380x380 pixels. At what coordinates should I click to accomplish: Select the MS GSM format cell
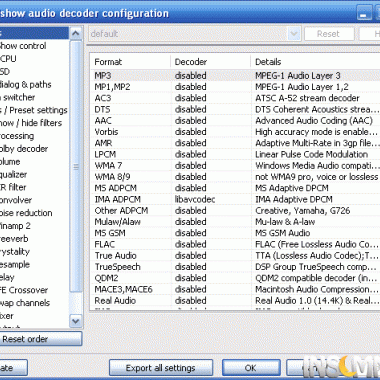tap(110, 233)
